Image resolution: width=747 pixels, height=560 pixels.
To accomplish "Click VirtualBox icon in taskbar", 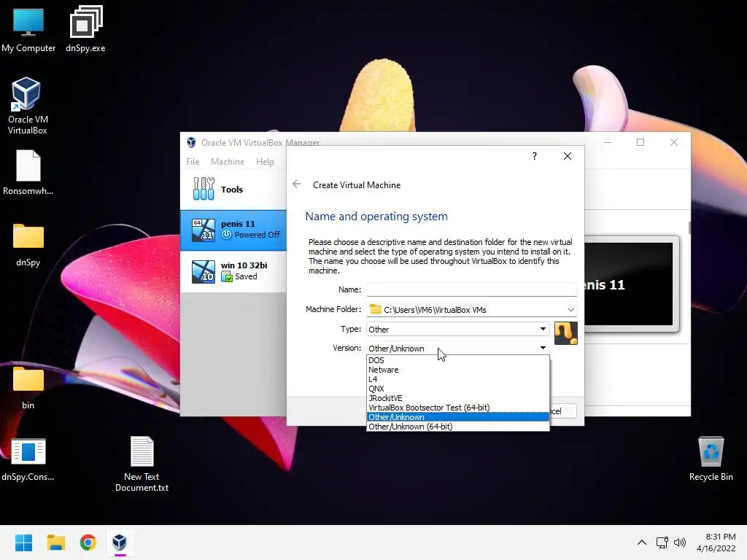I will [120, 542].
